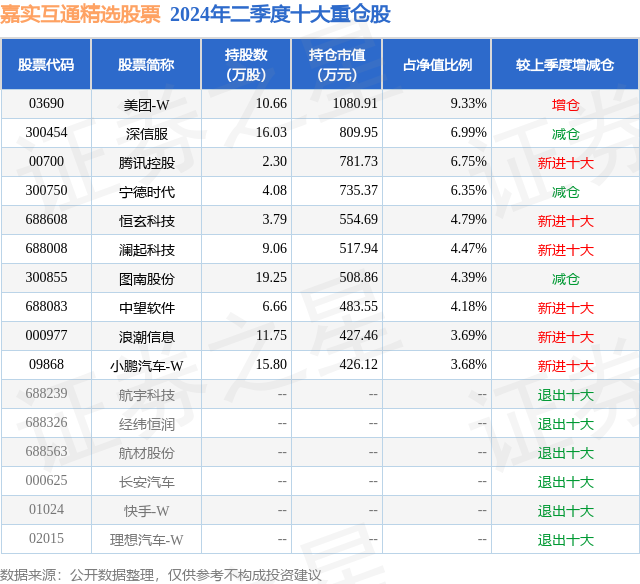The image size is (640, 584).
Task: Click the 图南股份 row name
Action: pyautogui.click(x=147, y=279)
